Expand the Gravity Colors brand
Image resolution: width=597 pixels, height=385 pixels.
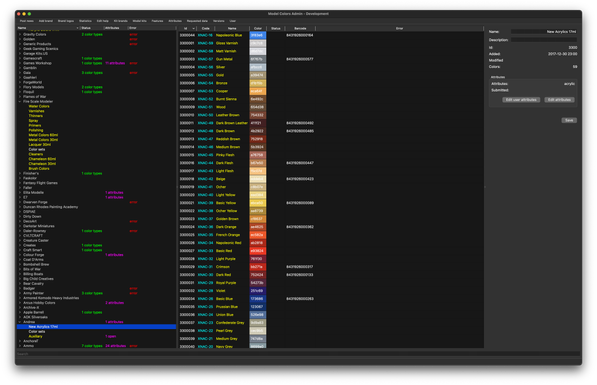coord(20,35)
